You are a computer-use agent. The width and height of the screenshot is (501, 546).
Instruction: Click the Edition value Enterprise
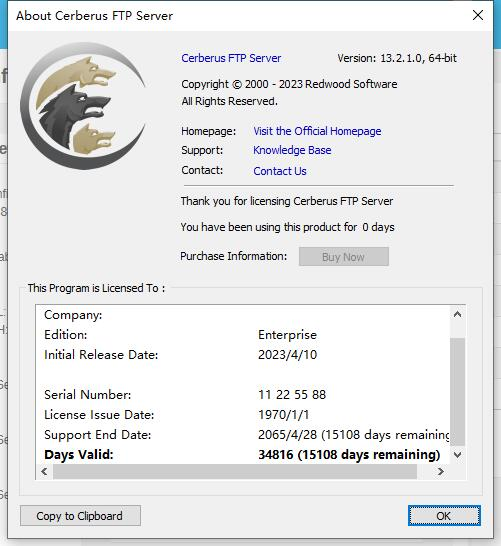click(287, 335)
